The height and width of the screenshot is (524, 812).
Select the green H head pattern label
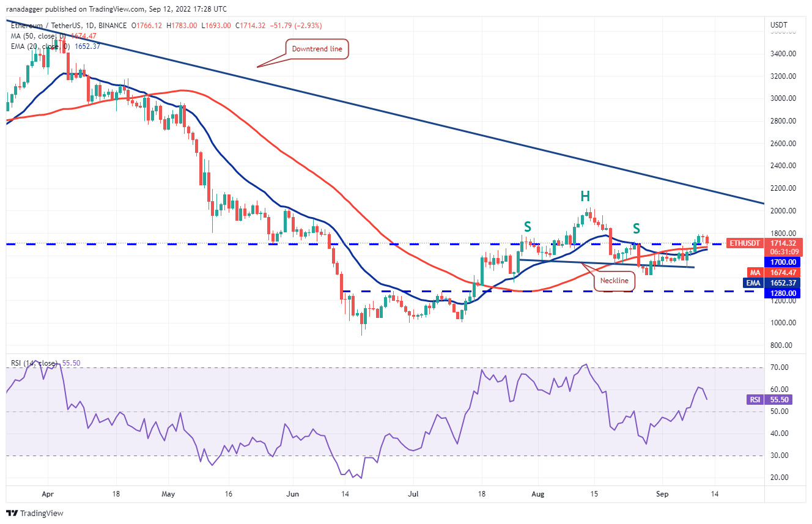pos(585,196)
